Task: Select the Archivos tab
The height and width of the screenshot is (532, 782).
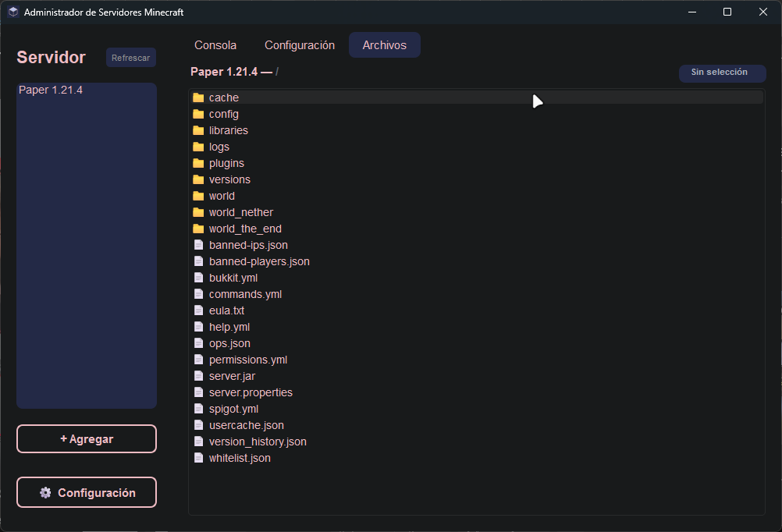Action: [x=385, y=45]
